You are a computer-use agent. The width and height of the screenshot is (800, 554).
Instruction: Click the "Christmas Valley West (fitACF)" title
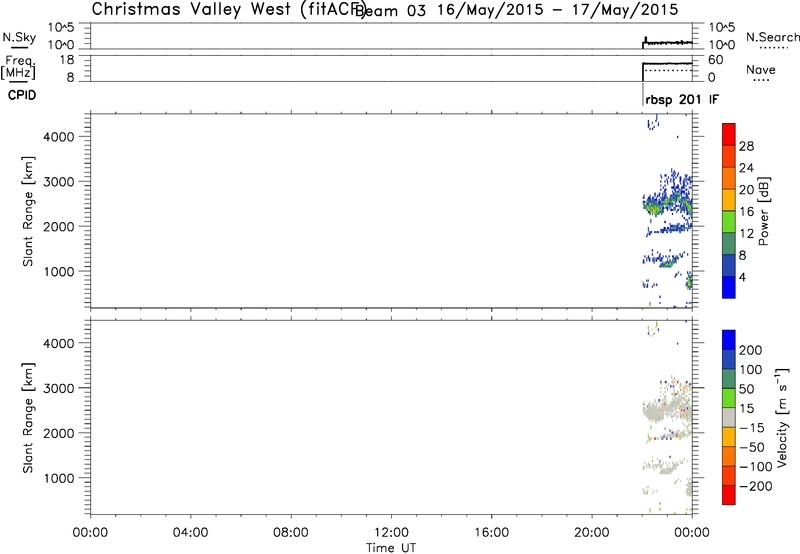click(229, 9)
